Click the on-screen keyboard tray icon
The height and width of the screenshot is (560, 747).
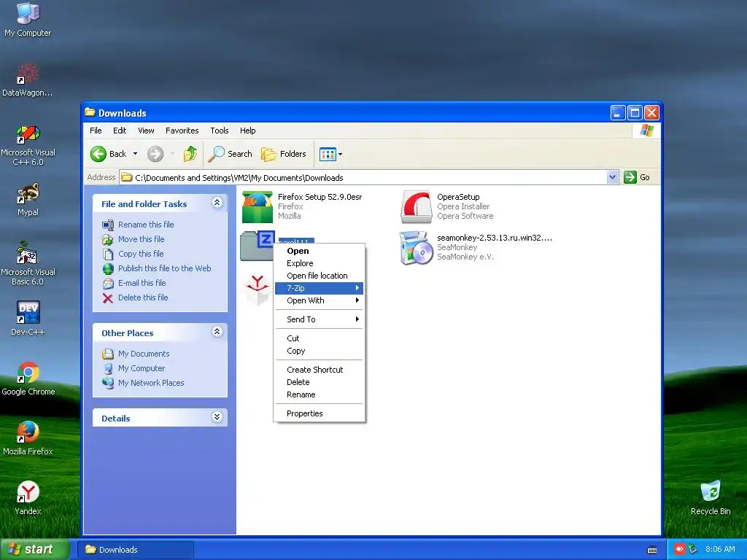(652, 550)
